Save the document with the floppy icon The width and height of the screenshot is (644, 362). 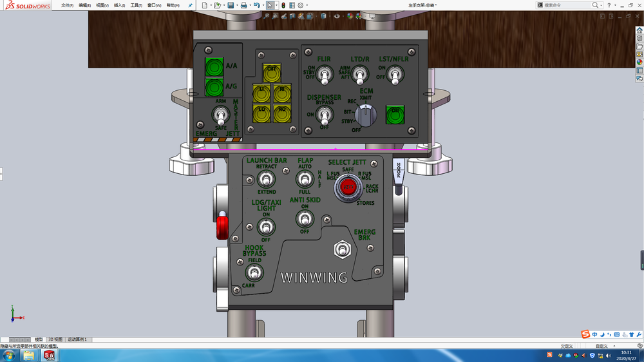(x=231, y=5)
